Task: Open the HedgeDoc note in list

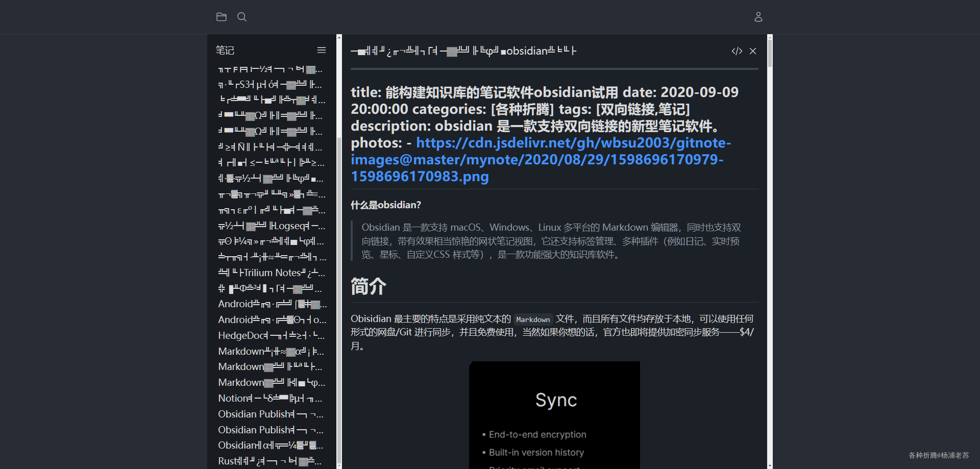Action: 272,335
